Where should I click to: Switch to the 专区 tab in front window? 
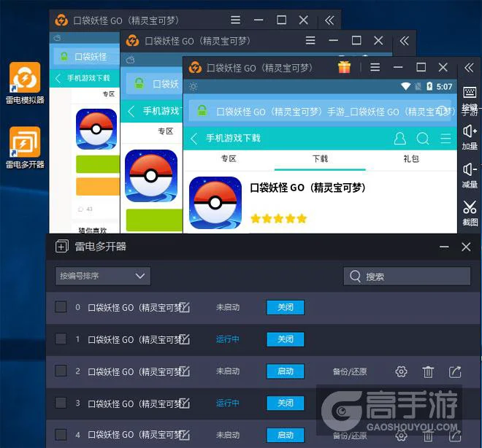coord(229,159)
